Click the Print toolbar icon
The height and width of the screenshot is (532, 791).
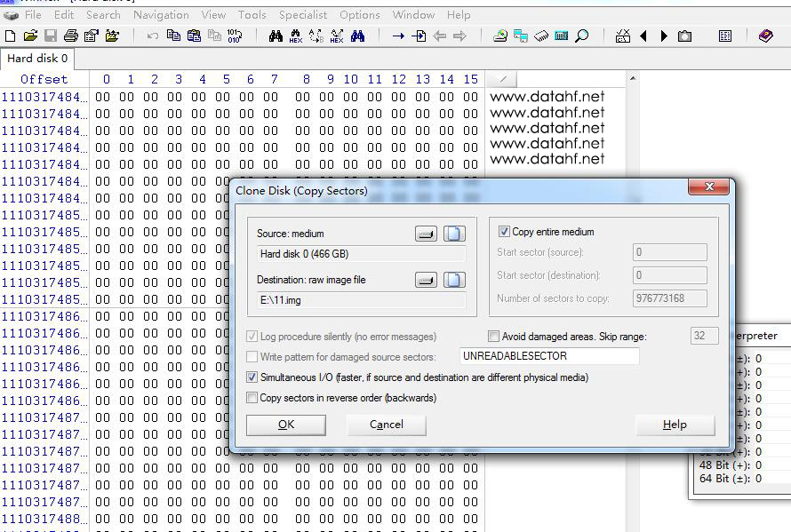71,36
